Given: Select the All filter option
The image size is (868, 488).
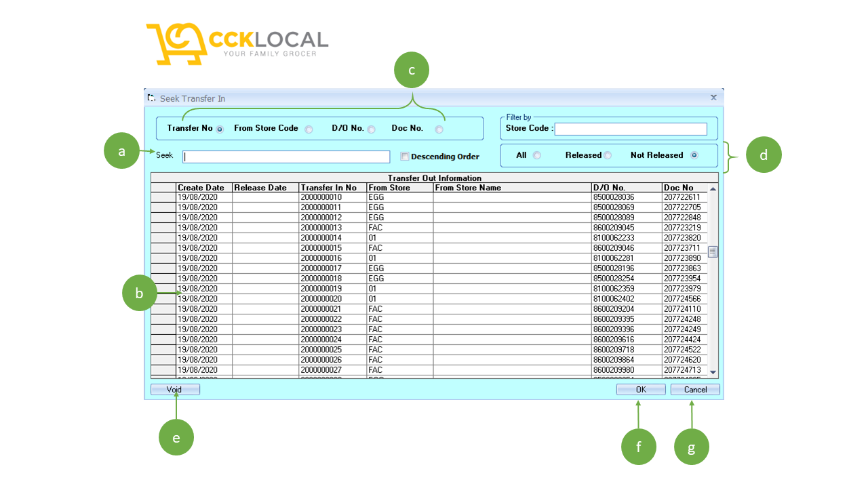Looking at the screenshot, I should pyautogui.click(x=536, y=155).
